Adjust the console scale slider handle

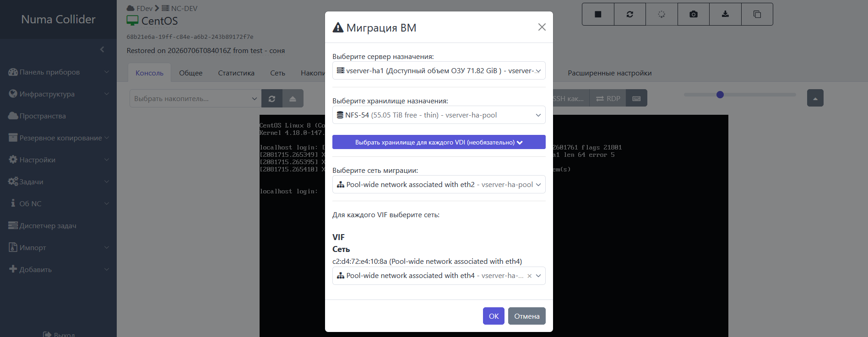pos(720,95)
